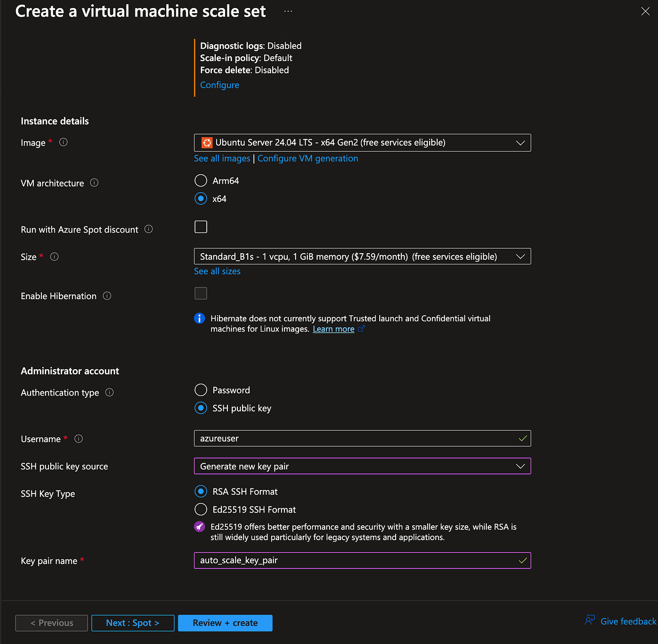Select RSA SSH Format key type
Image resolution: width=658 pixels, height=644 pixels.
tap(201, 491)
